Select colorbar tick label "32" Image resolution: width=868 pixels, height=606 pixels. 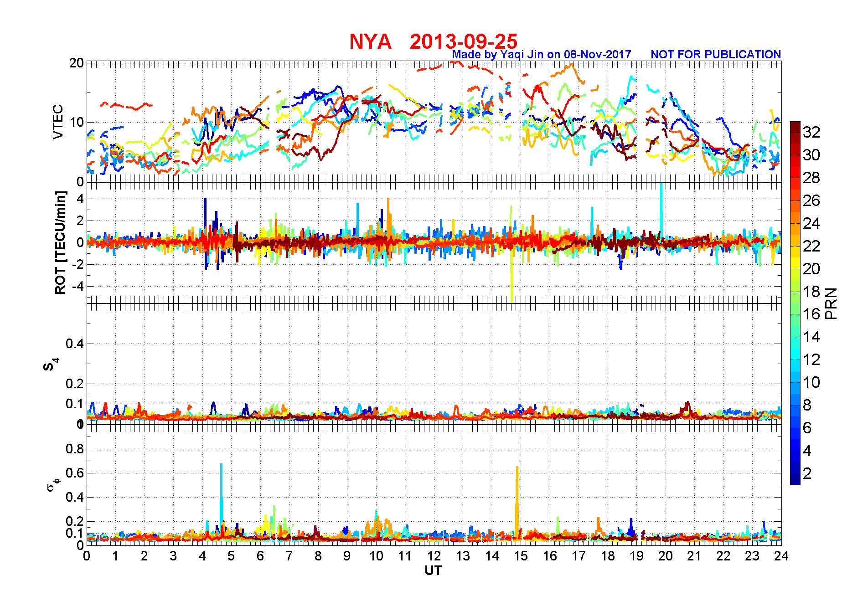(x=811, y=132)
